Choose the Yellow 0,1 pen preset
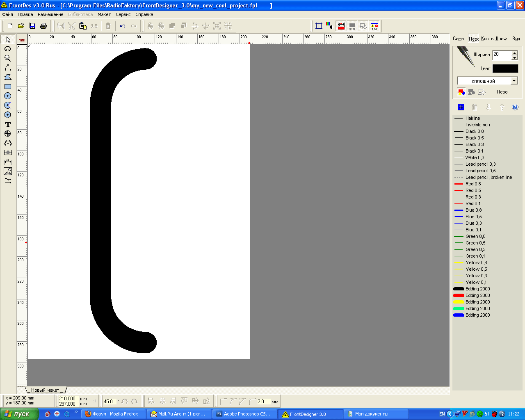 tap(476, 282)
